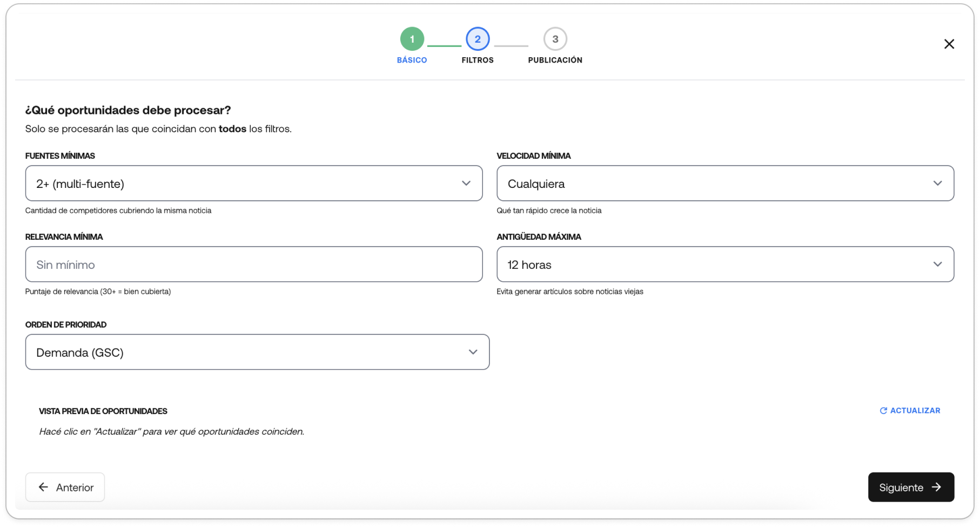Click the hint "Qué tan rápido crece la noticia"
This screenshot has height=527, width=980.
549,211
